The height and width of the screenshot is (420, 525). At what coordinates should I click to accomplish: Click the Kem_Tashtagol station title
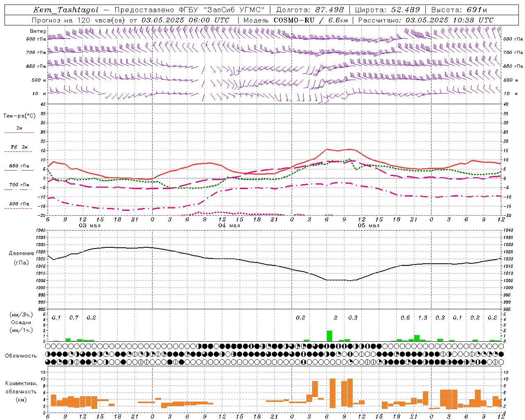(x=66, y=10)
